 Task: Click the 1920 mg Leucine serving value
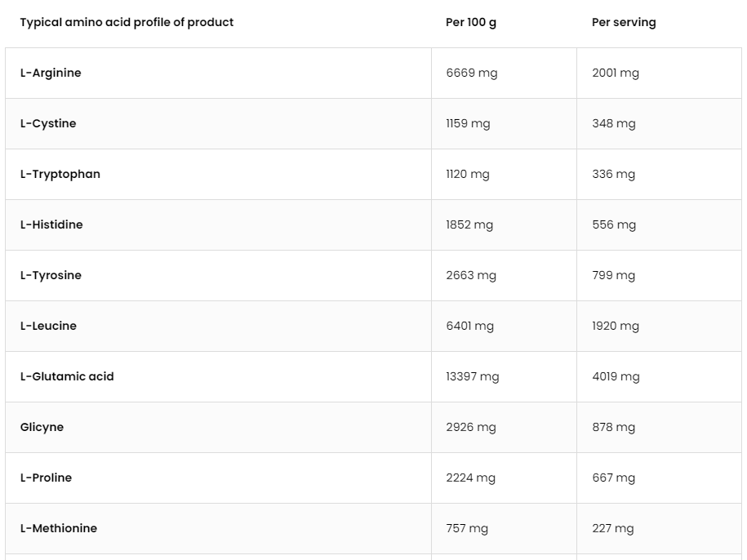(x=615, y=326)
